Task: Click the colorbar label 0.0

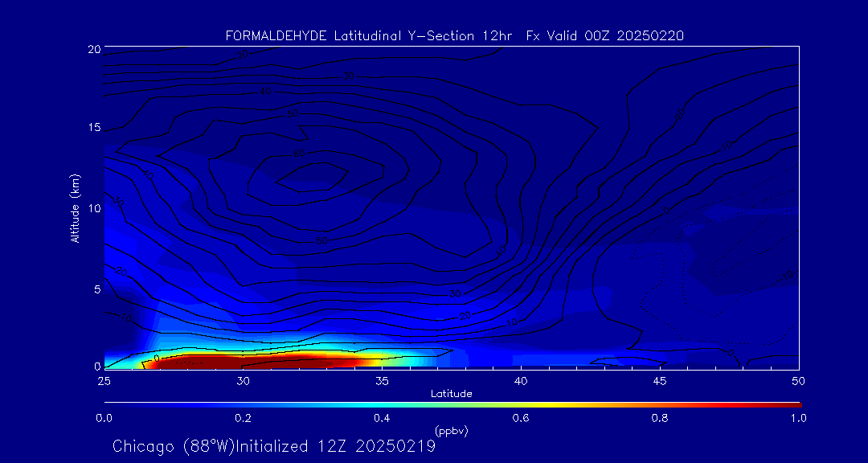Action: [x=104, y=419]
